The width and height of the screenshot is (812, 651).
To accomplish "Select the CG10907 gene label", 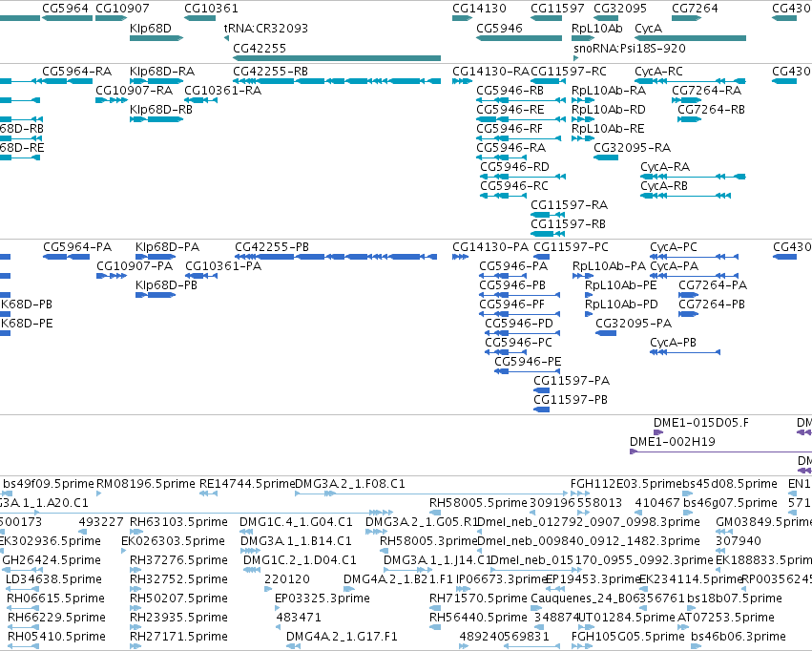I will 122,9.
